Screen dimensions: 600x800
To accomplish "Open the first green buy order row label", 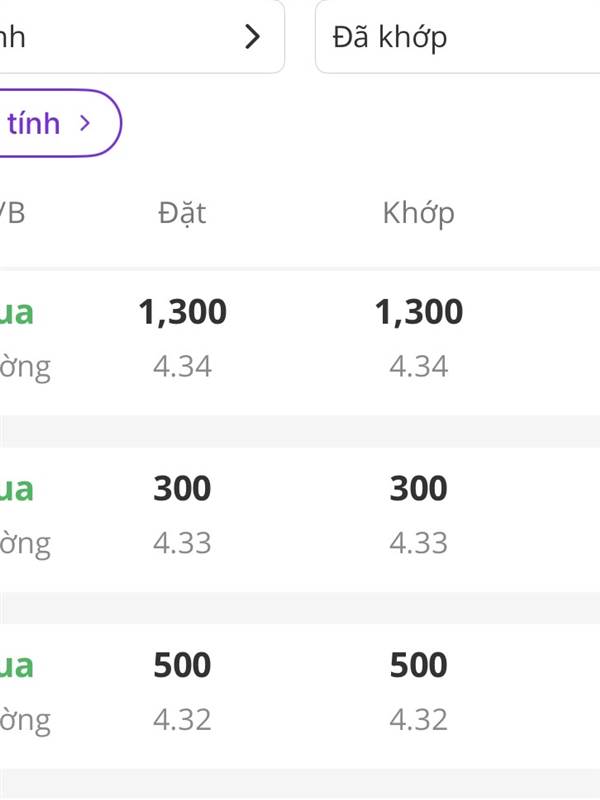I will coord(17,312).
